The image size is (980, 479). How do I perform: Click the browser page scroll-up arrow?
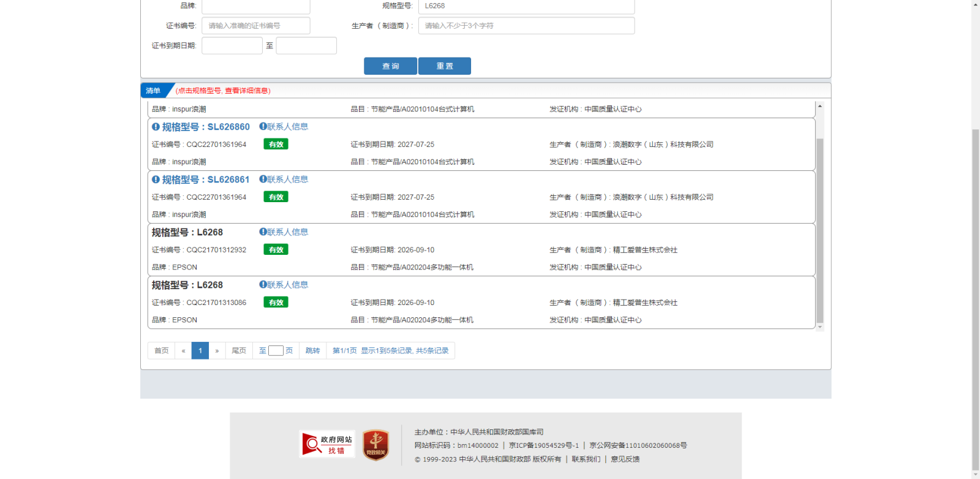click(976, 4)
